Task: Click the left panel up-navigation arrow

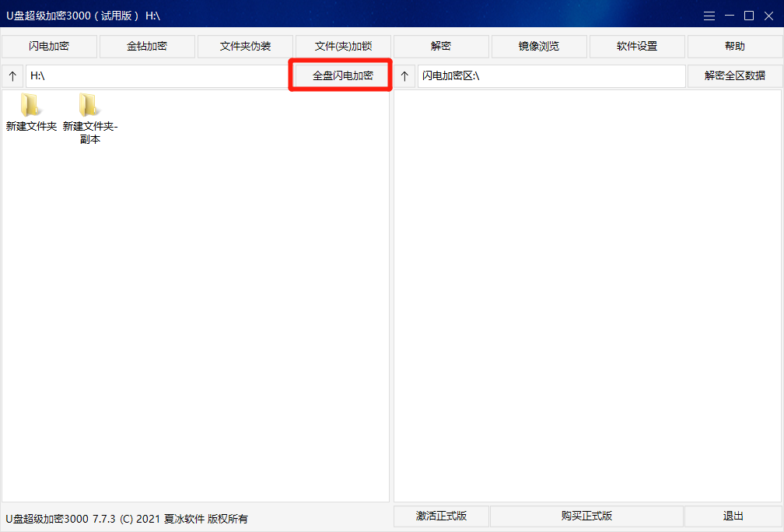Action: (x=12, y=75)
